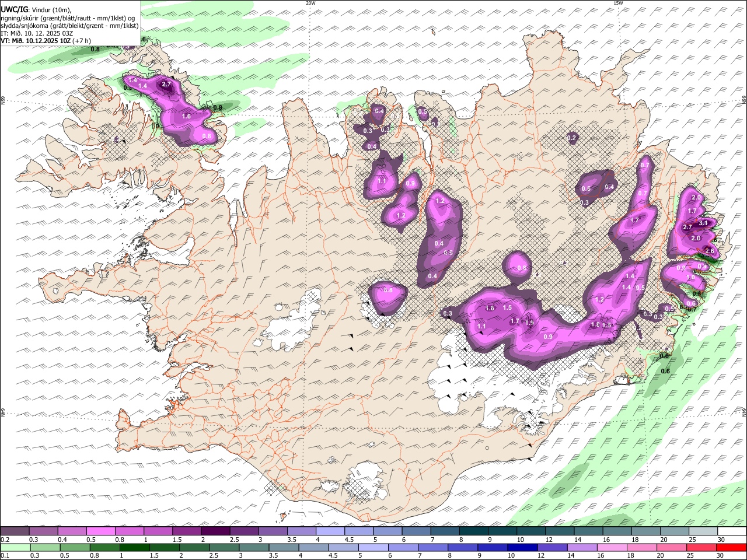Click the '+7 h' forecast offset text

[x=82, y=41]
